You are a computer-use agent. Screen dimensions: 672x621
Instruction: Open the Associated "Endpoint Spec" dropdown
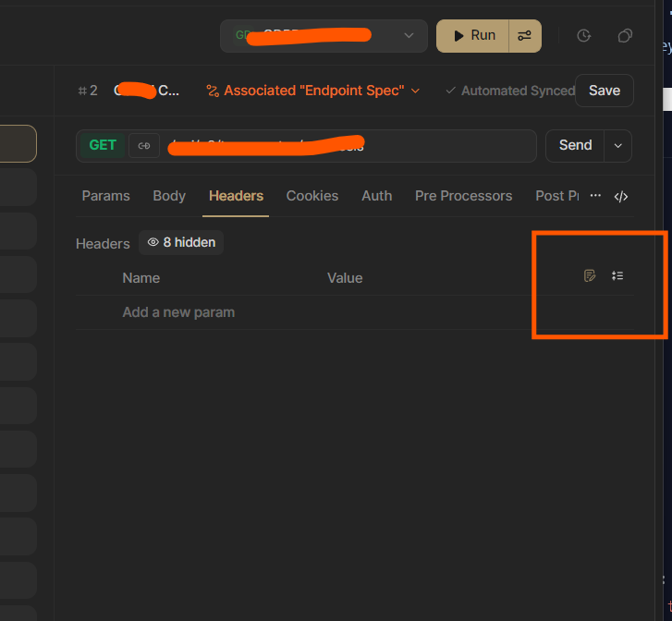point(312,91)
